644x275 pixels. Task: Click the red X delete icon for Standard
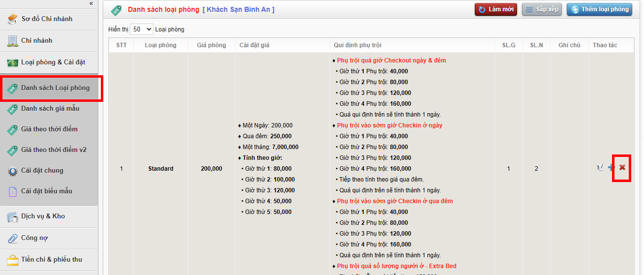(622, 168)
